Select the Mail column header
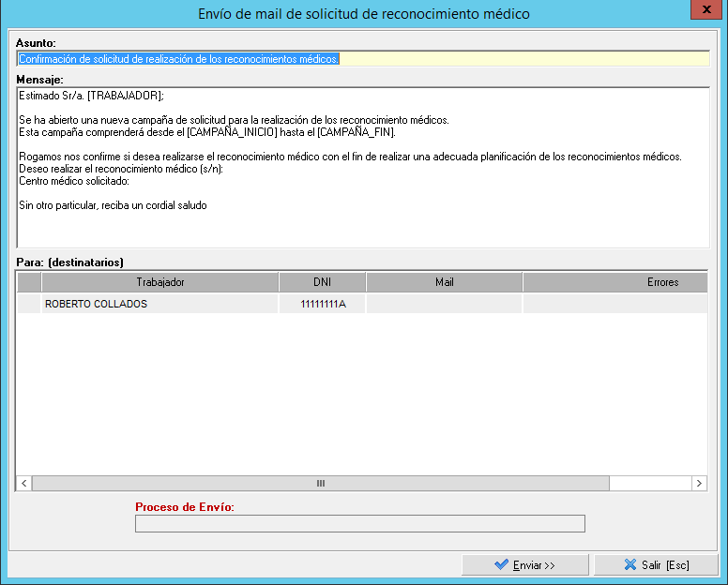Image resolution: width=728 pixels, height=585 pixels. coord(444,282)
